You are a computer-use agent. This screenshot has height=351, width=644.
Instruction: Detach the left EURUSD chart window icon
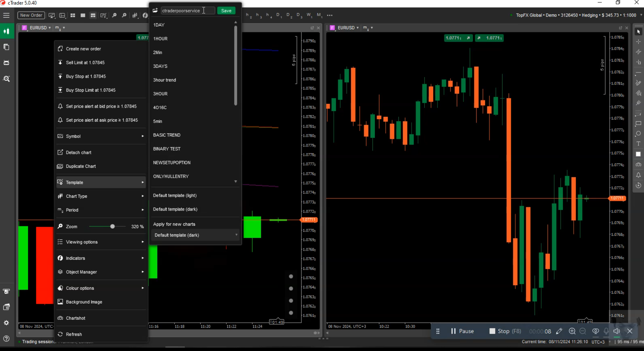pyautogui.click(x=312, y=28)
